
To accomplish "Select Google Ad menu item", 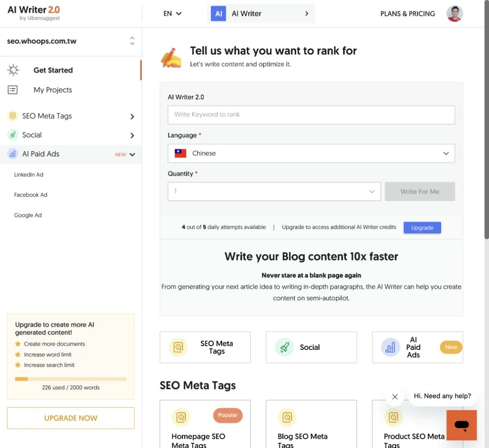I will [28, 215].
